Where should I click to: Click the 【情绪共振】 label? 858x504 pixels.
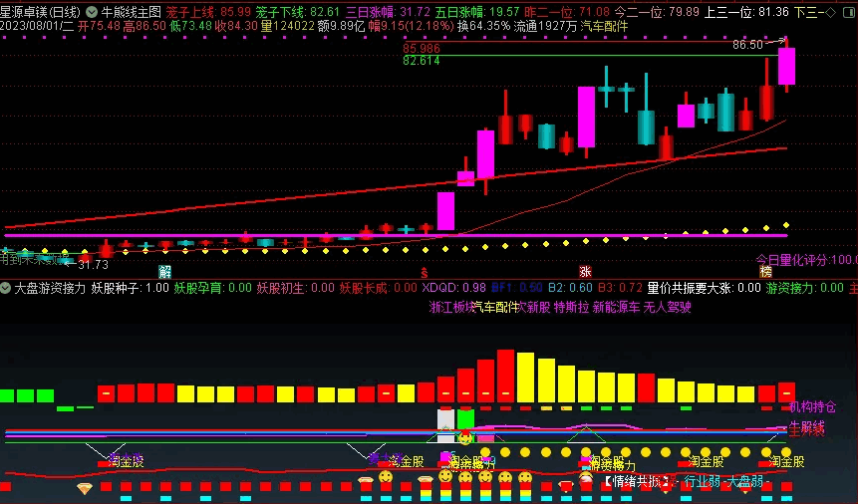637,481
